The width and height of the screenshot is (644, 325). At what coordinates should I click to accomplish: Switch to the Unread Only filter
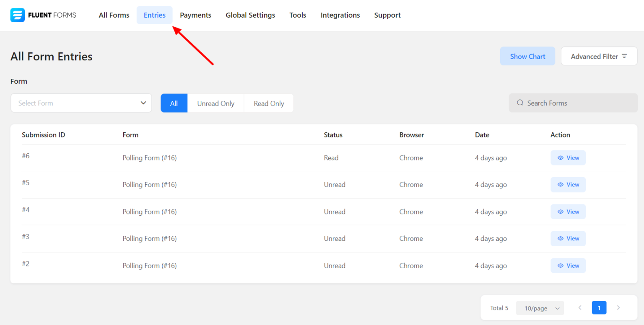pos(216,103)
